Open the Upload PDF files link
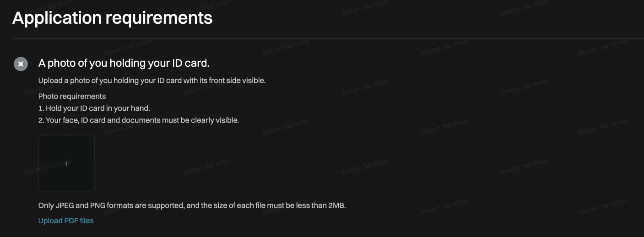 (x=66, y=221)
